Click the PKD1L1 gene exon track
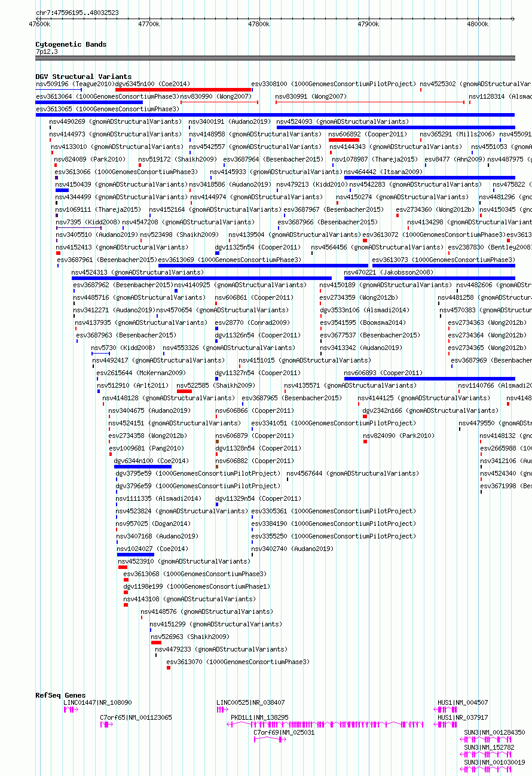This screenshot has width=532, height=776. 325,724
